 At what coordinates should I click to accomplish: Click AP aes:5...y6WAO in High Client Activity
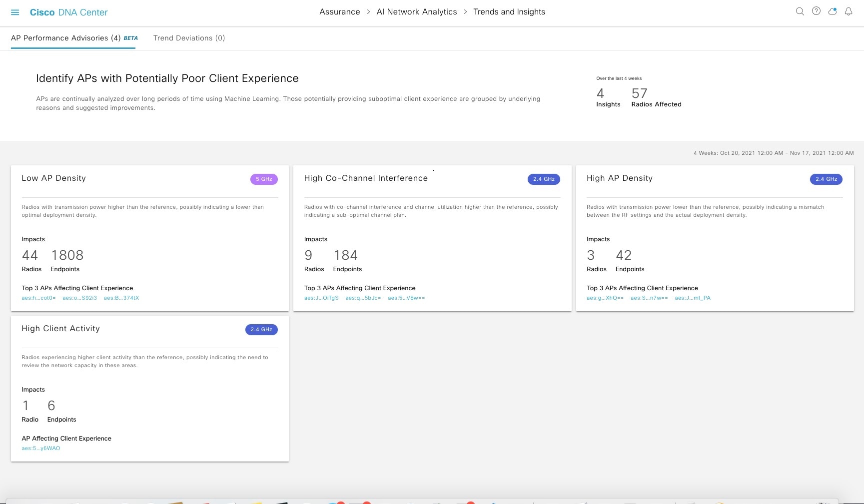[x=40, y=448]
